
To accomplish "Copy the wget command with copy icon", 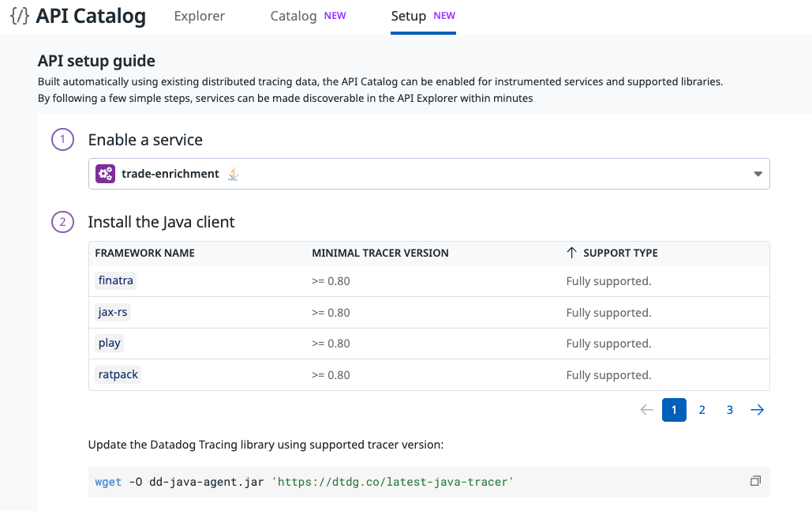I will [755, 481].
